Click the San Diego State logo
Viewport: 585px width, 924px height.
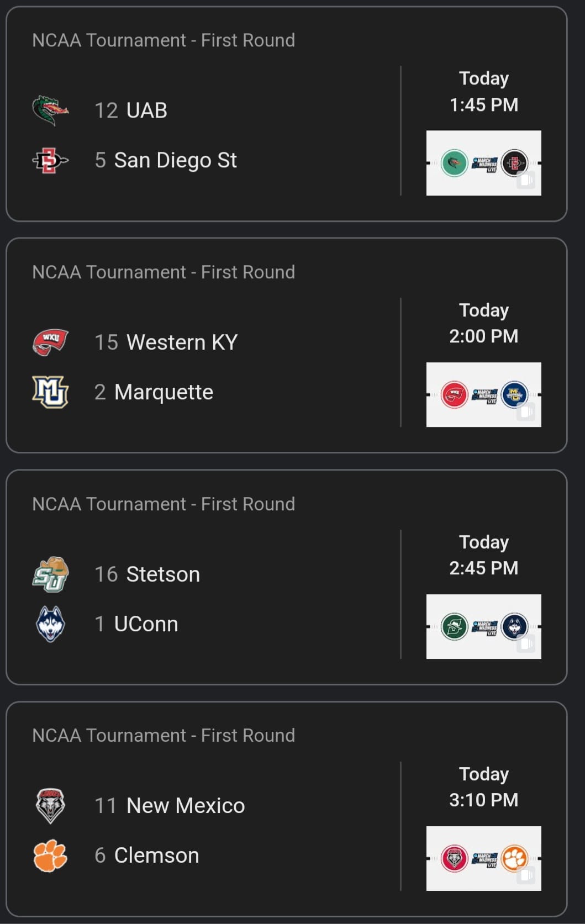tap(50, 161)
